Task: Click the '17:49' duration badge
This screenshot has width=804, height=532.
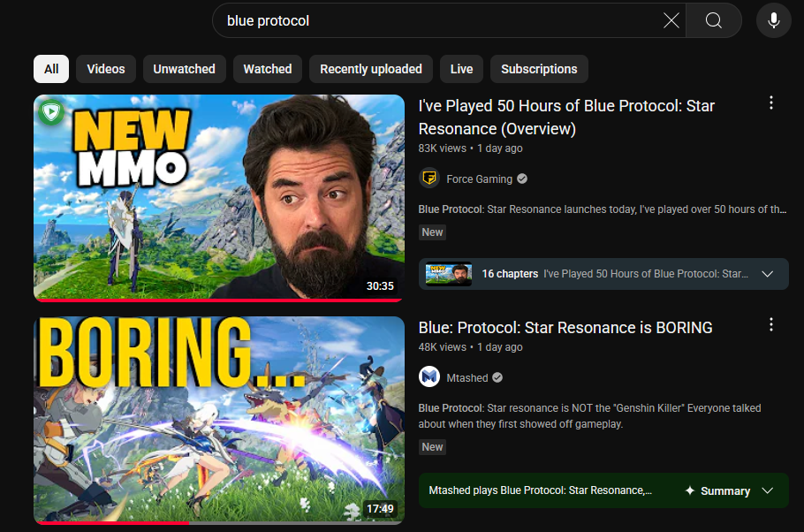Action: tap(380, 508)
